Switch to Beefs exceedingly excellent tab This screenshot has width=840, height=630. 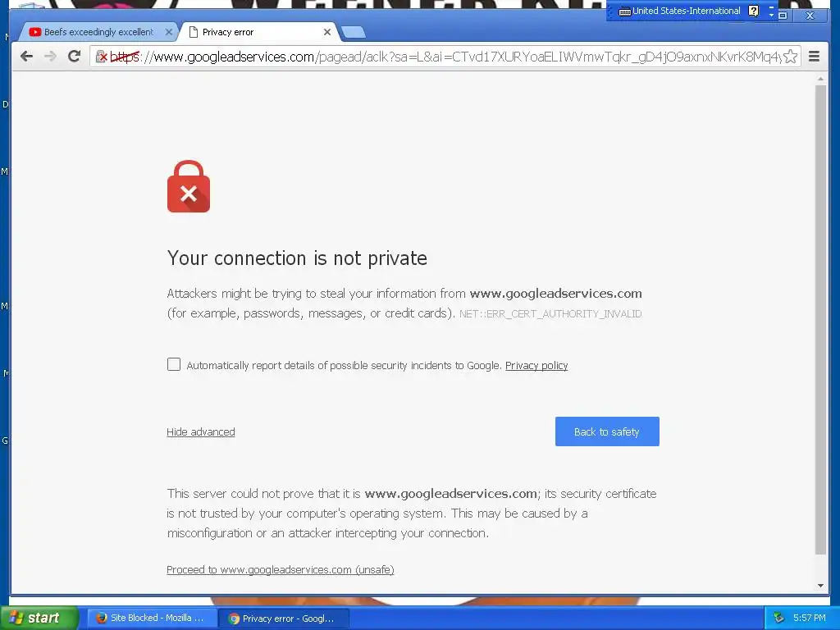coord(99,32)
